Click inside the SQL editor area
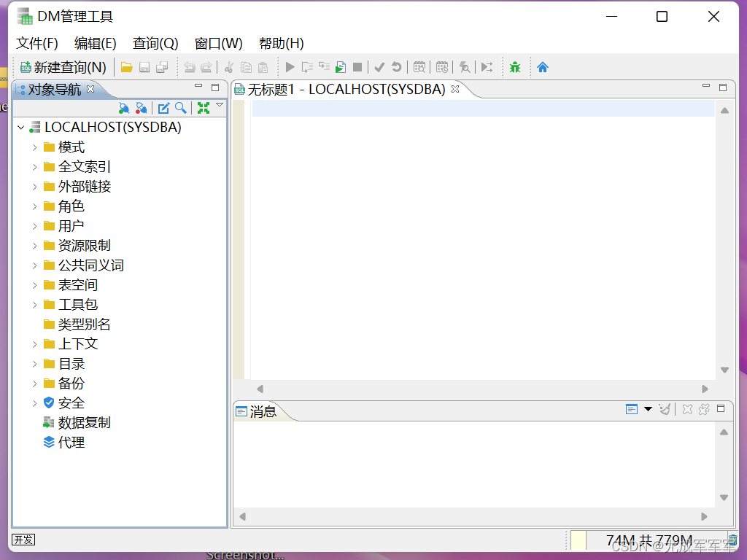Screen dimensions: 747x560 point(483,239)
